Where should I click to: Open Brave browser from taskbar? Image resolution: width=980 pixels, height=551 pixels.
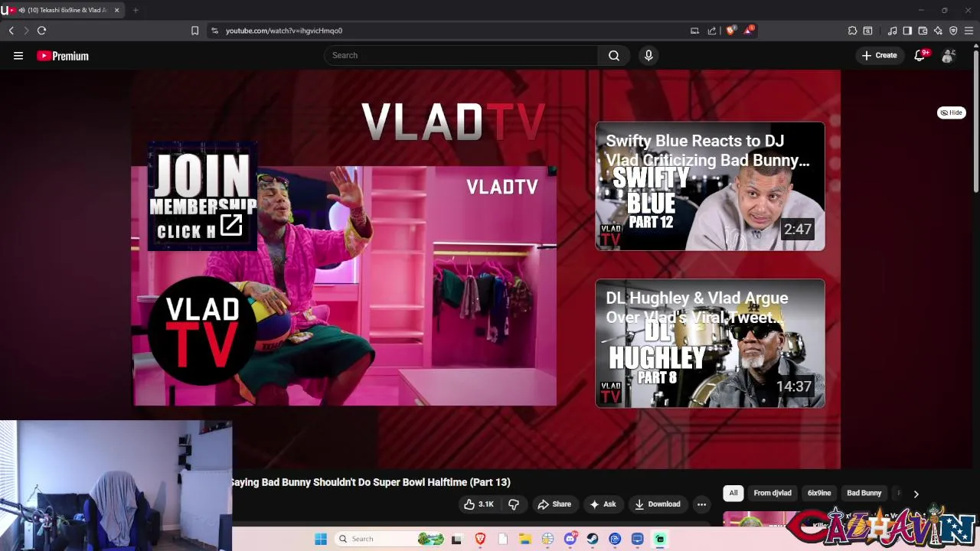pos(480,539)
